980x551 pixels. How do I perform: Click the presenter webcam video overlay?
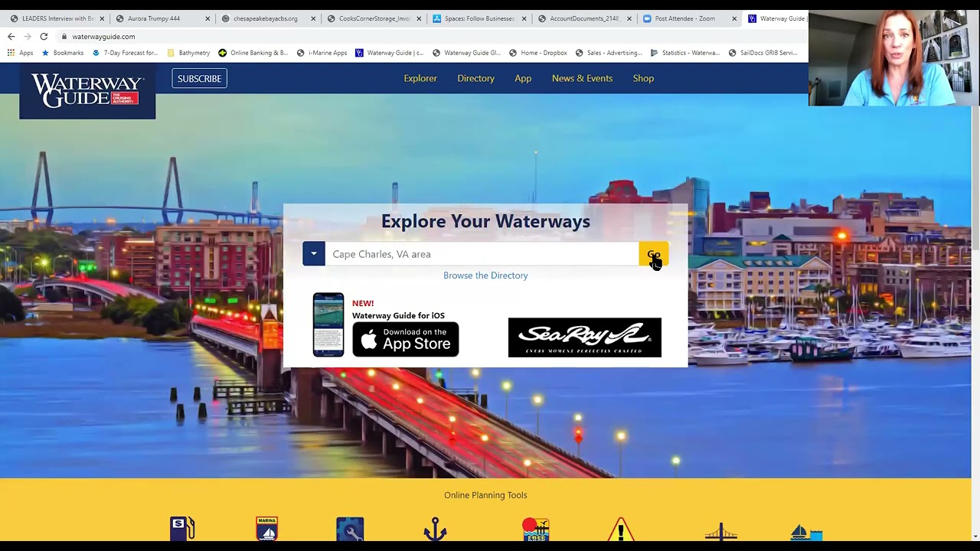[894, 58]
